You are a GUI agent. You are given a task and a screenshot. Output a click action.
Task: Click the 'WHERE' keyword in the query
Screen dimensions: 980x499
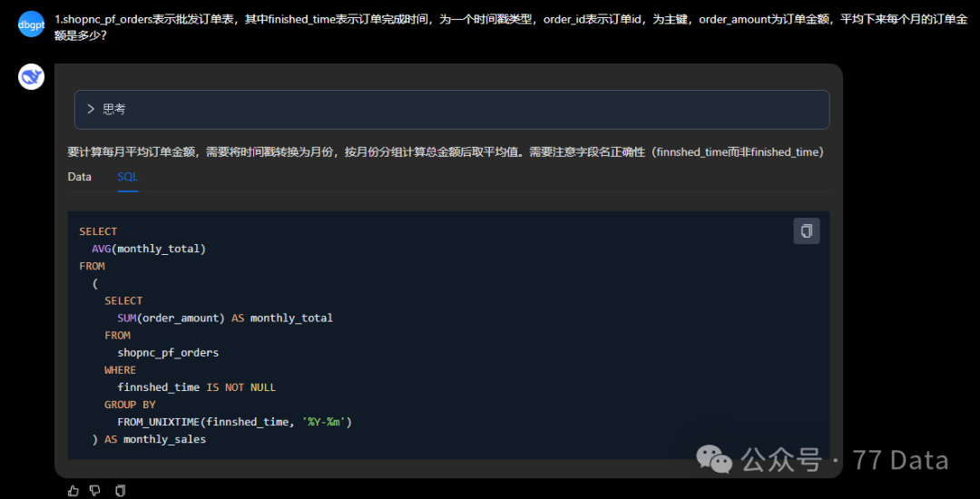tap(120, 370)
